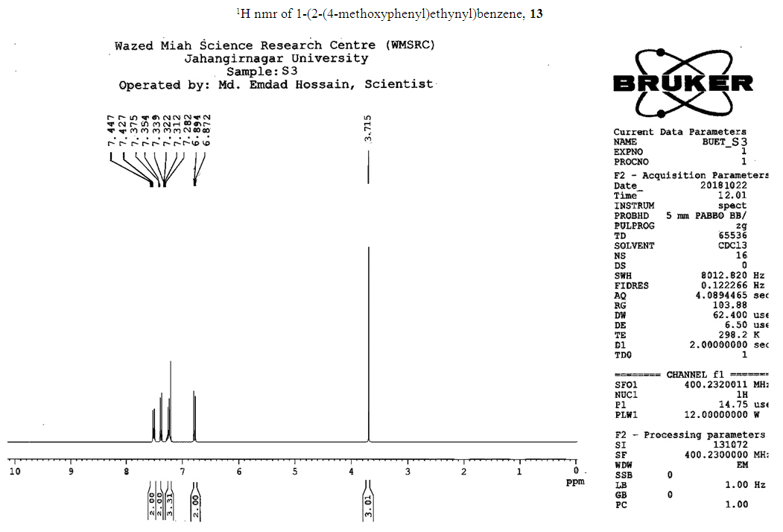Select the F2 - Processing parameters heading
This screenshot has height=532, width=783.
click(689, 434)
